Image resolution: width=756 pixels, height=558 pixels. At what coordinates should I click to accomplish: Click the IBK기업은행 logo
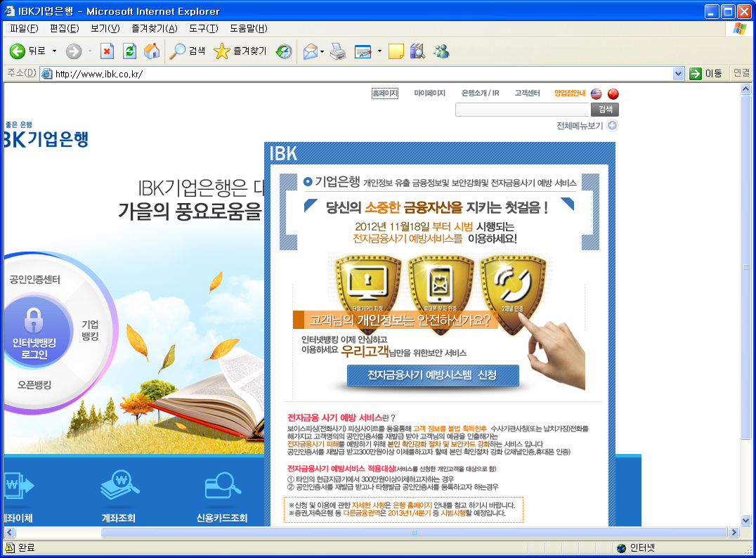click(46, 134)
